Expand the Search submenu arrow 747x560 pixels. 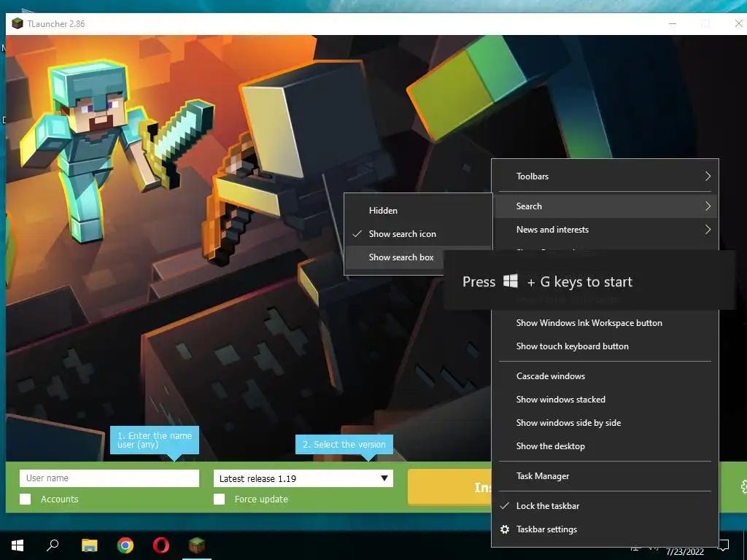tap(708, 206)
